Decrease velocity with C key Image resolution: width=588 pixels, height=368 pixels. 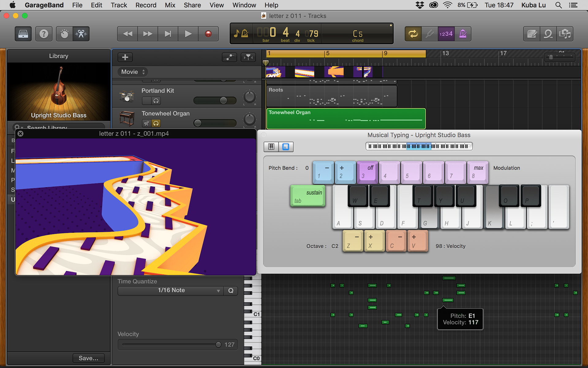pos(396,241)
